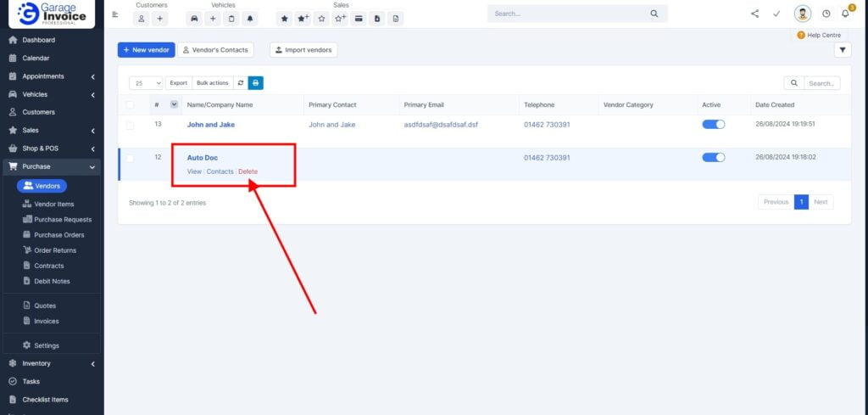Add a new vehicle with the plus icon
868x415 pixels.
point(213,19)
